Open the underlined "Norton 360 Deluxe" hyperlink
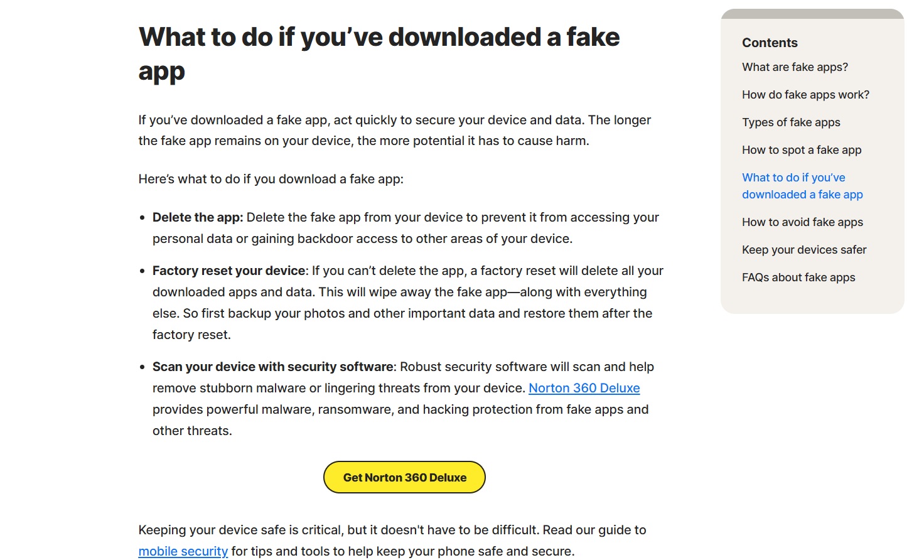The height and width of the screenshot is (560, 924). [x=583, y=388]
